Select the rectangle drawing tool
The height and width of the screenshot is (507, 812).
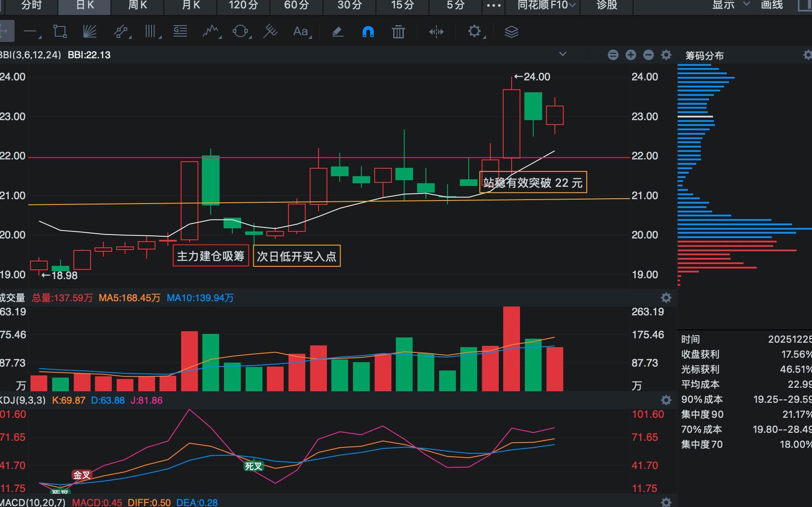coord(60,32)
